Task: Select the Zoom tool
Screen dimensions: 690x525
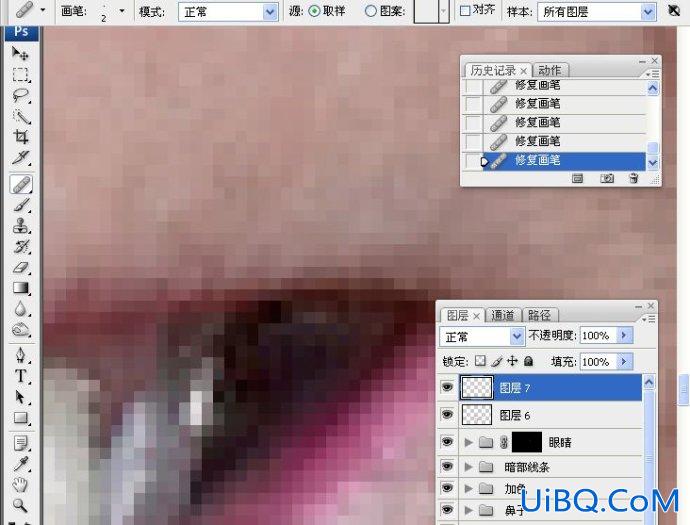Action: point(21,505)
